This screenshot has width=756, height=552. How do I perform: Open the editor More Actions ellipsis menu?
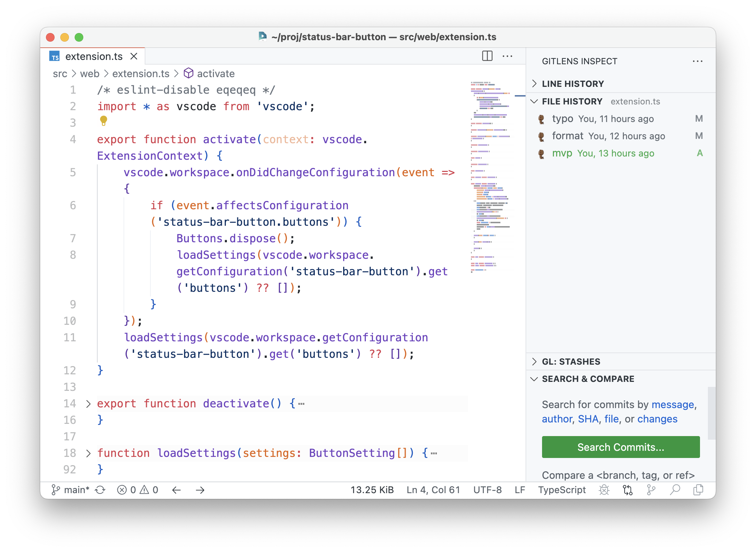tap(507, 56)
